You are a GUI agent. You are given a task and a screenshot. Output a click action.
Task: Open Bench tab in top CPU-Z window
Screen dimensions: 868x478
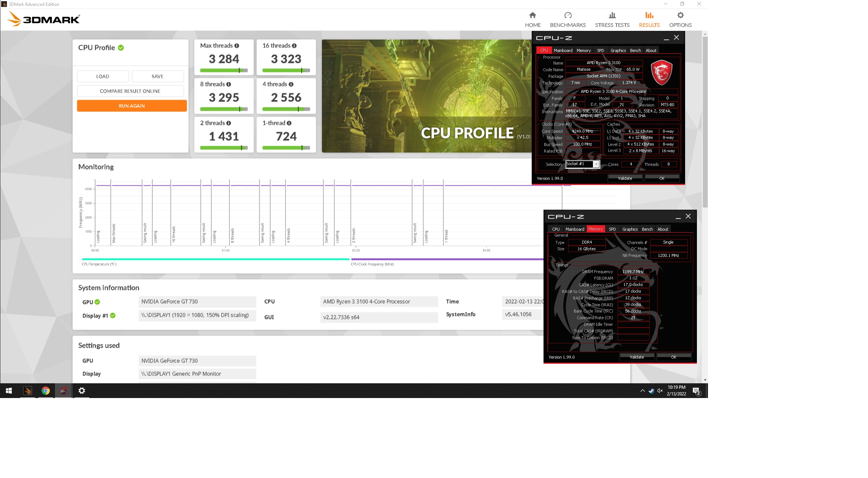click(635, 50)
